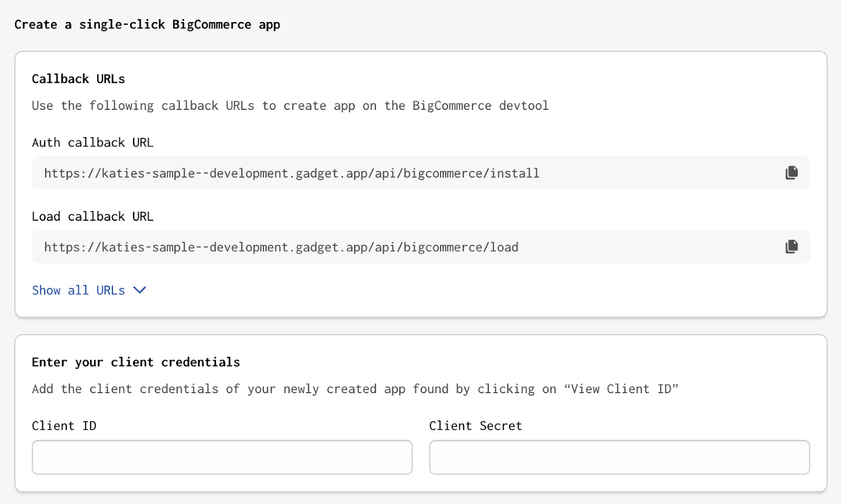Click the Client Secret label
This screenshot has width=841, height=504.
476,426
